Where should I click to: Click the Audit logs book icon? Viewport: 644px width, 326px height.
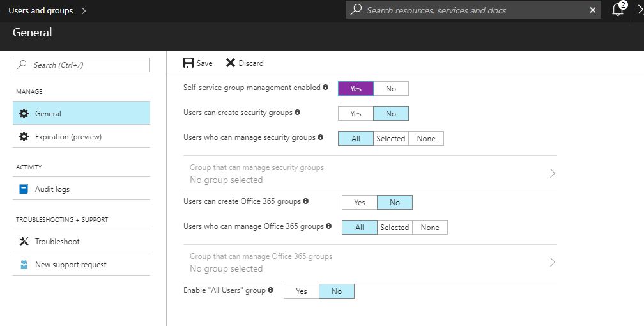[x=24, y=189]
